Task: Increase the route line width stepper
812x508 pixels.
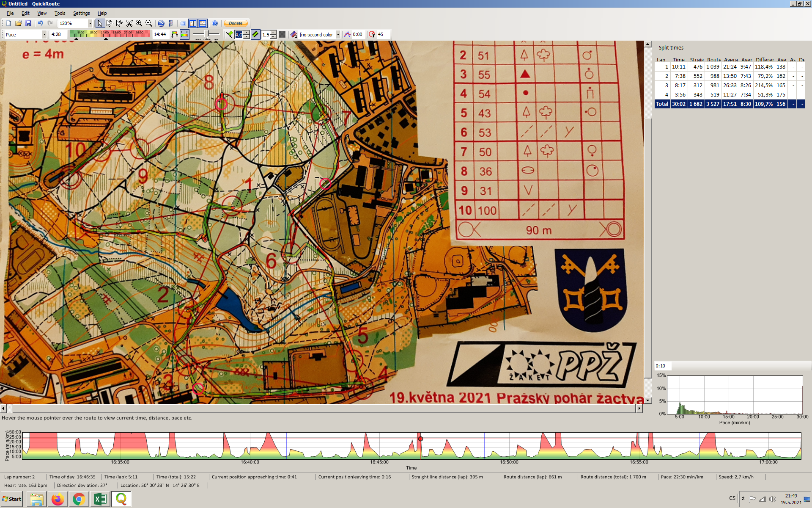Action: (247, 33)
